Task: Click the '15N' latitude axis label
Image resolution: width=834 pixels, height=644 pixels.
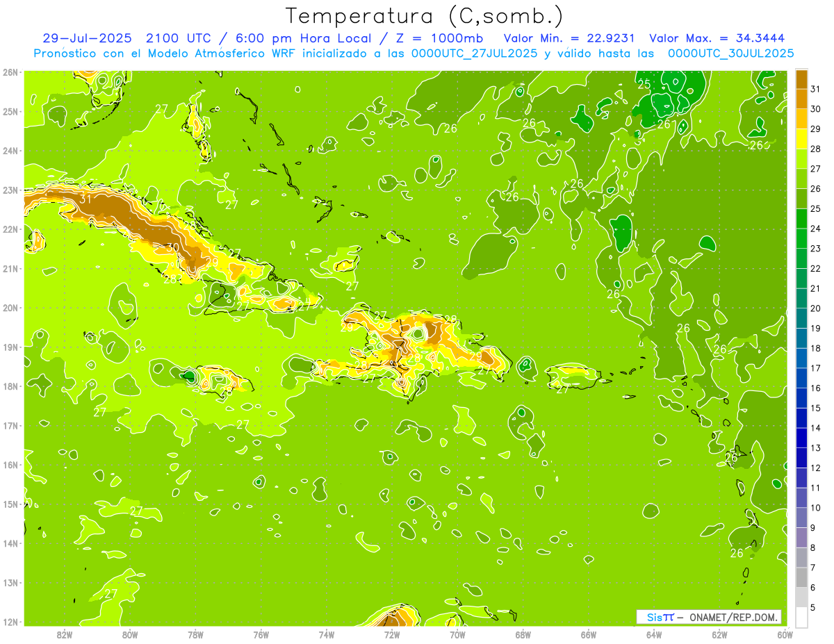Action: [10, 504]
